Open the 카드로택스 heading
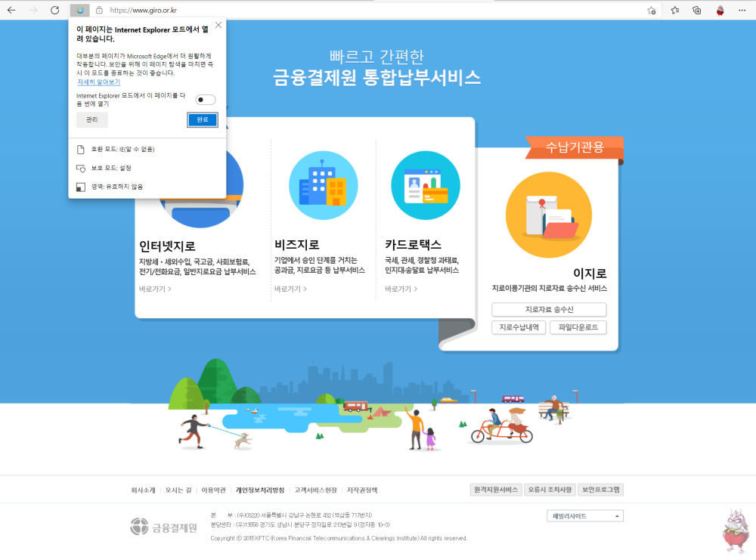This screenshot has height=560, width=756. [414, 245]
